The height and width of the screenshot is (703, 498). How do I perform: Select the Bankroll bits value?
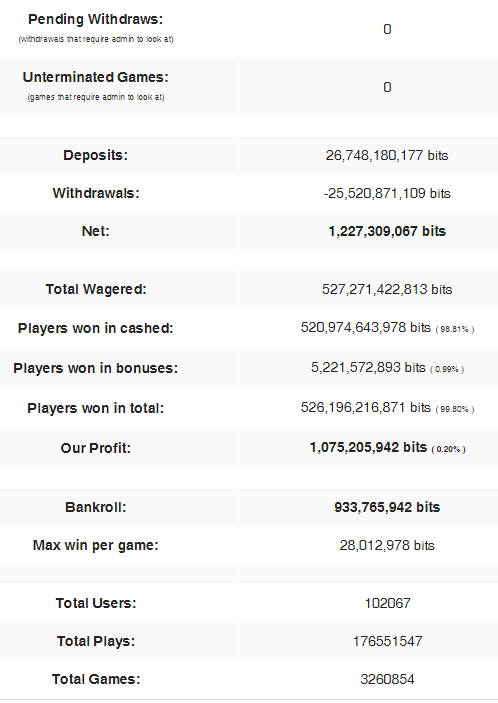(387, 507)
